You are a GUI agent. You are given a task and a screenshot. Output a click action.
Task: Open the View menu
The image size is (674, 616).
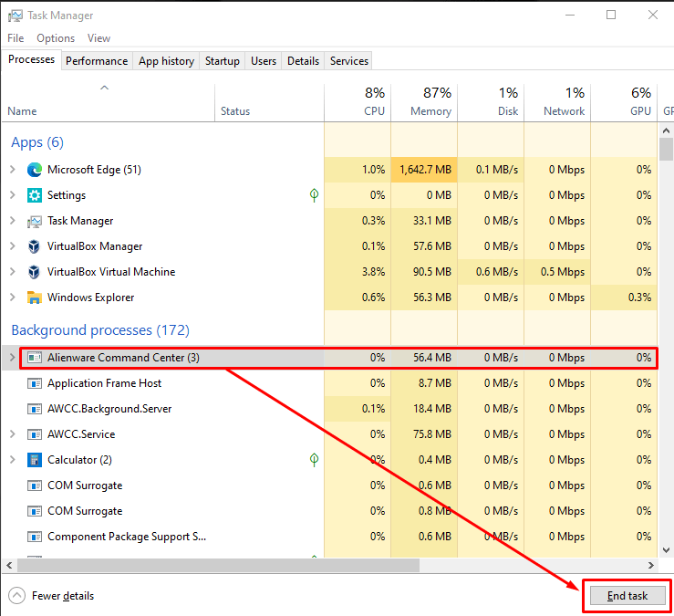tap(99, 38)
